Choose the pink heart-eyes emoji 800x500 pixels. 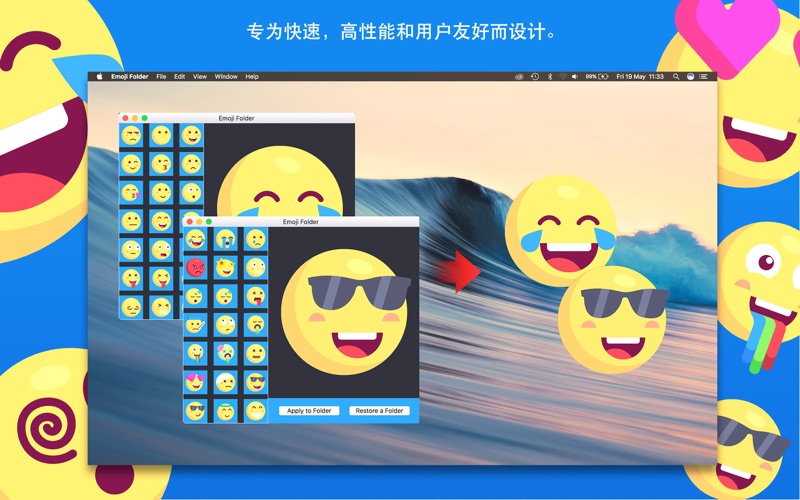click(195, 382)
